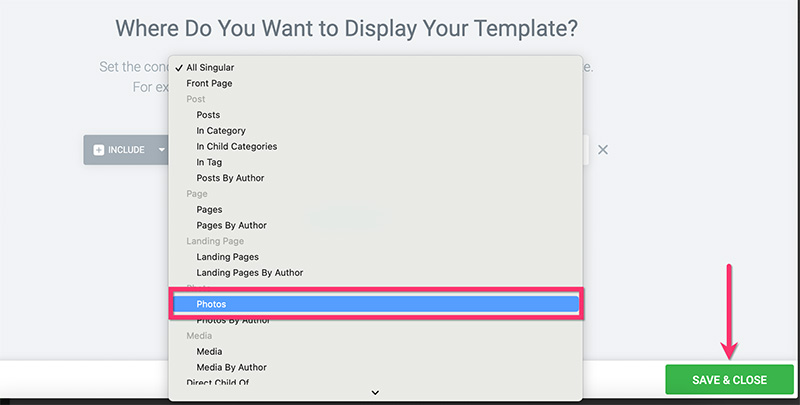Screen dimensions: 800x405
Task: Show more options via bottom chevron arrow
Action: tap(375, 392)
